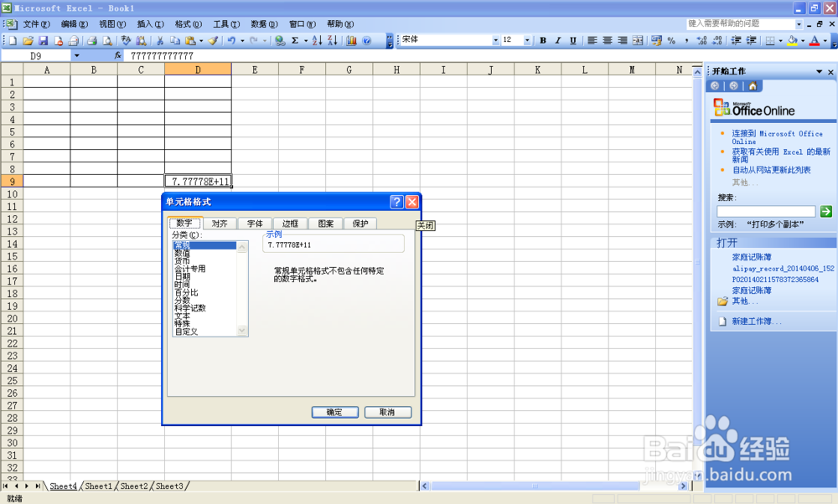The height and width of the screenshot is (504, 838).
Task: Switch to the 边框 tab
Action: tap(290, 224)
